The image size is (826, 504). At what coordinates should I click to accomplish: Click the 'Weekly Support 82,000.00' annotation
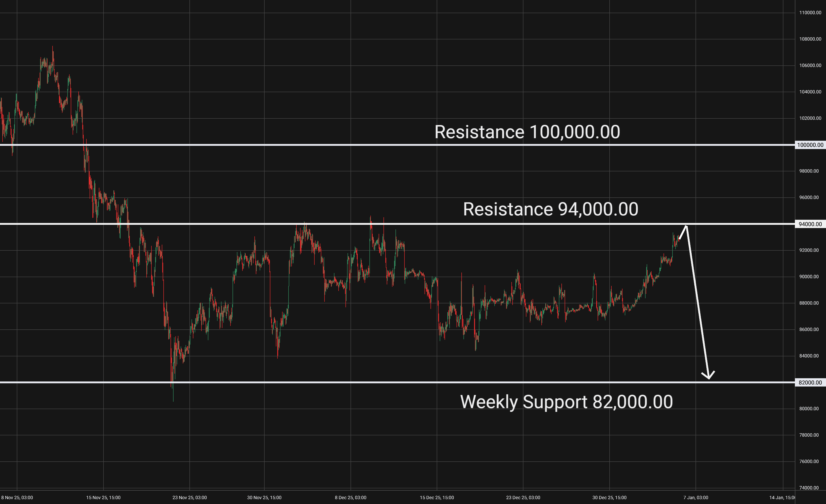coord(566,402)
